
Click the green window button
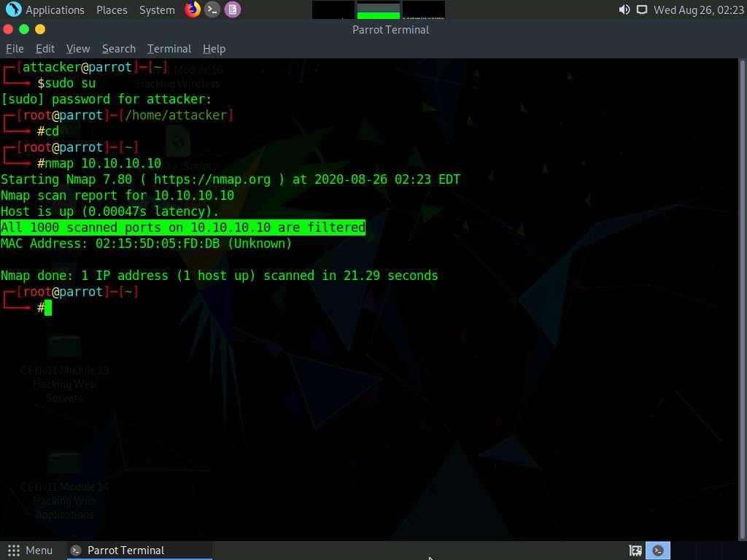[x=24, y=29]
